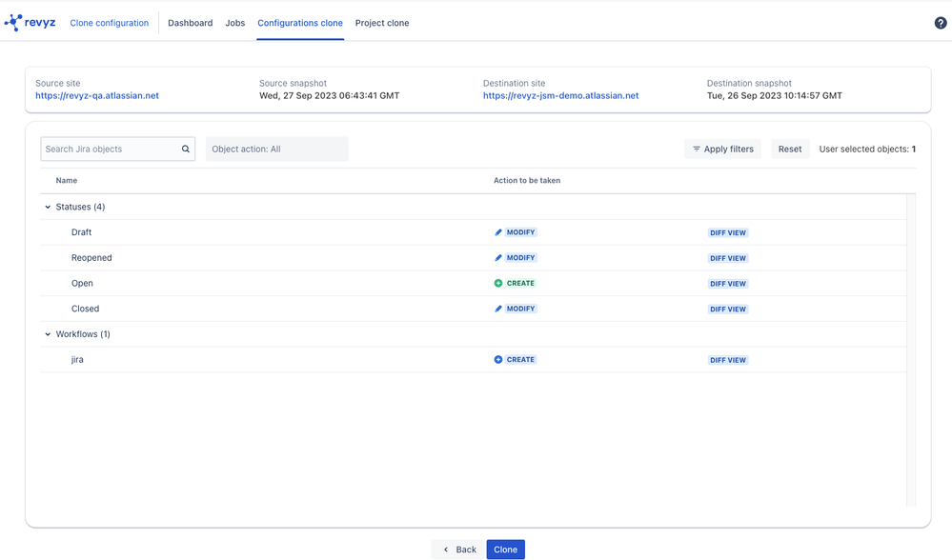Click the destination snapshot date text
The height and width of the screenshot is (560, 952).
click(774, 96)
